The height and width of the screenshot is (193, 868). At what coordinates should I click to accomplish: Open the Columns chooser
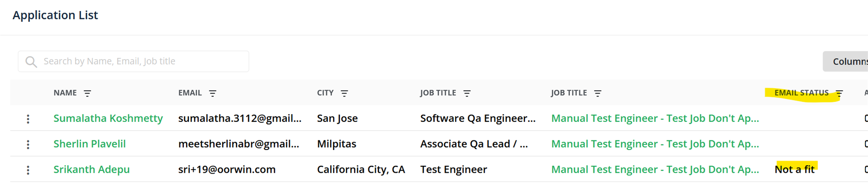[846, 61]
